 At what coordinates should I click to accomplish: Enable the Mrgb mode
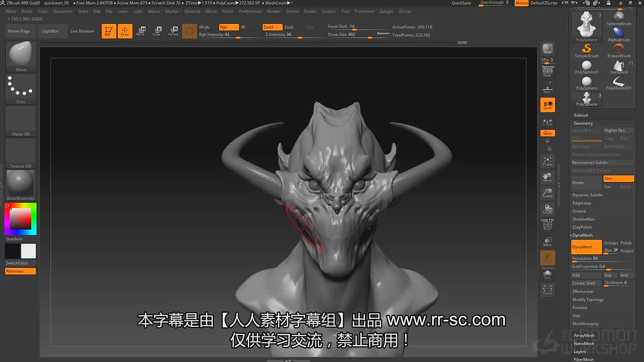[204, 27]
